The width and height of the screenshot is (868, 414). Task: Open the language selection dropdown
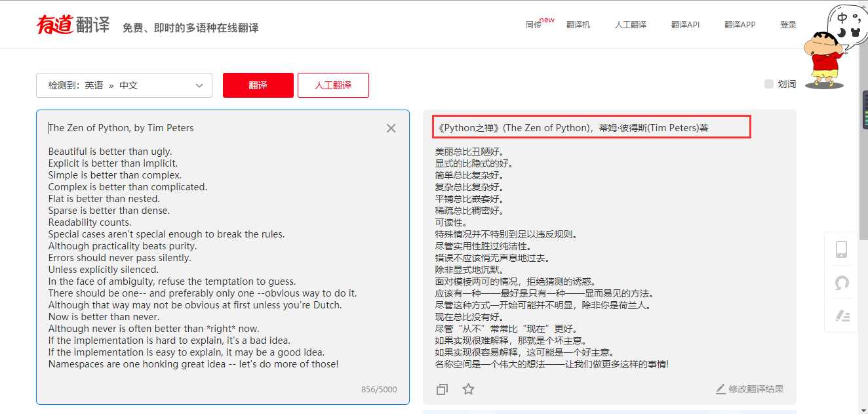[x=125, y=85]
